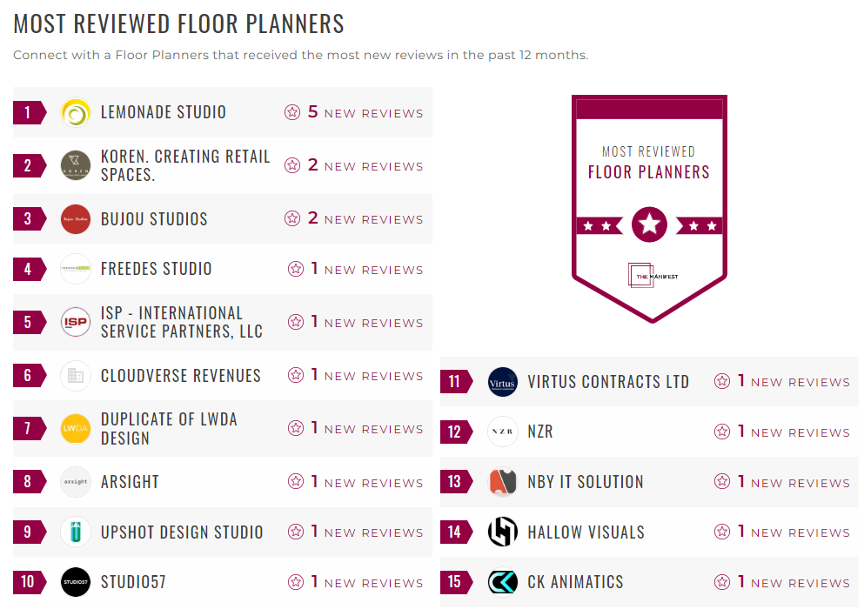The height and width of the screenshot is (616, 864).
Task: Click the Lemonade Studio logo icon
Action: (x=76, y=111)
